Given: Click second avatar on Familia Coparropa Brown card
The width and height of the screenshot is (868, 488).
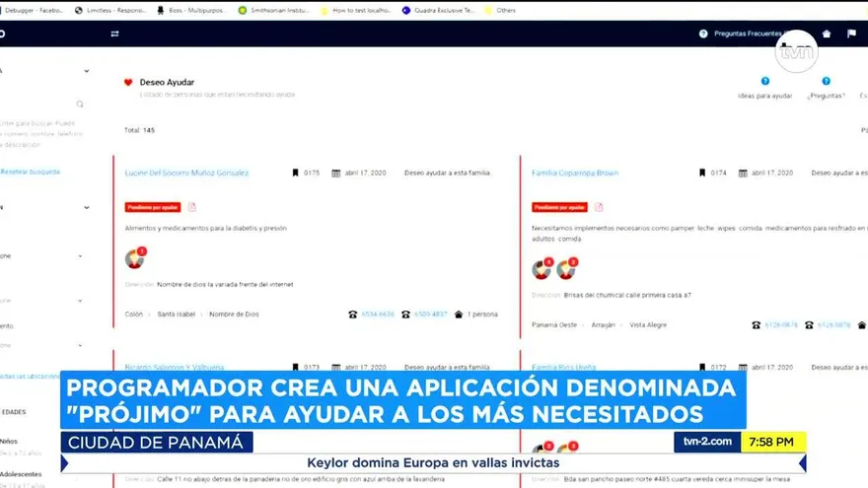Looking at the screenshot, I should (566, 269).
